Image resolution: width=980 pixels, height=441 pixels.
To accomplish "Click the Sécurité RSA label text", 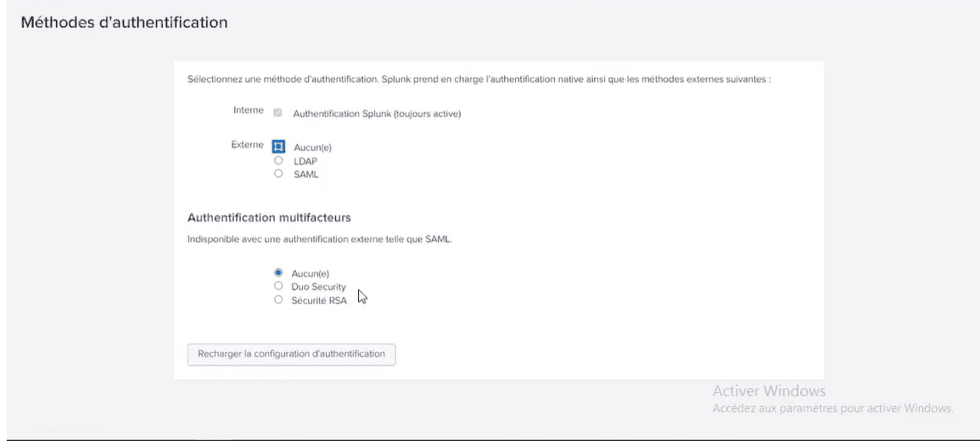I will [319, 300].
